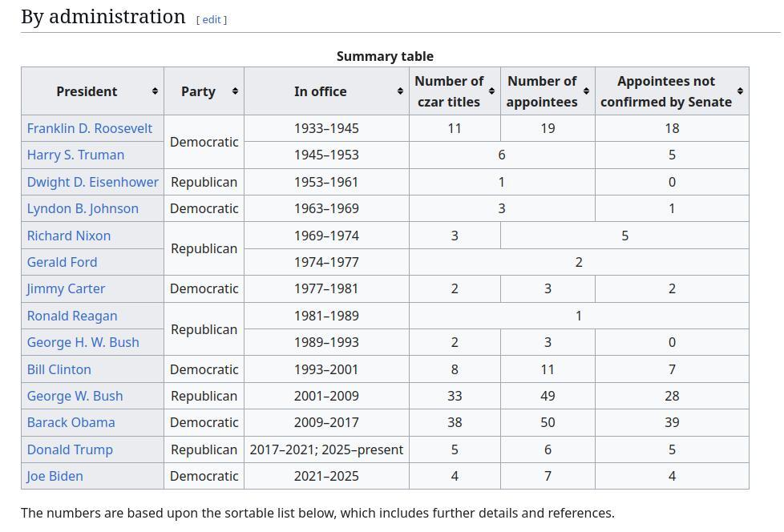784x532 pixels.
Task: Go to George H. W. Bush article
Action: pyautogui.click(x=83, y=342)
